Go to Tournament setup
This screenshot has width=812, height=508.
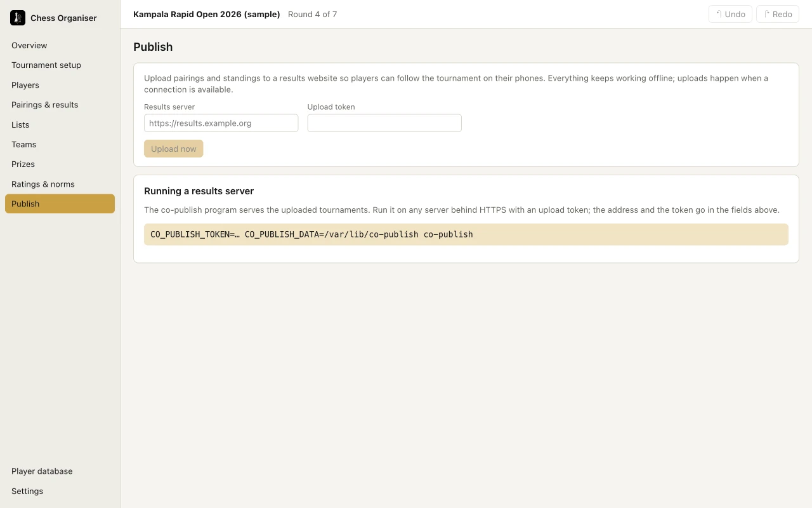point(60,65)
